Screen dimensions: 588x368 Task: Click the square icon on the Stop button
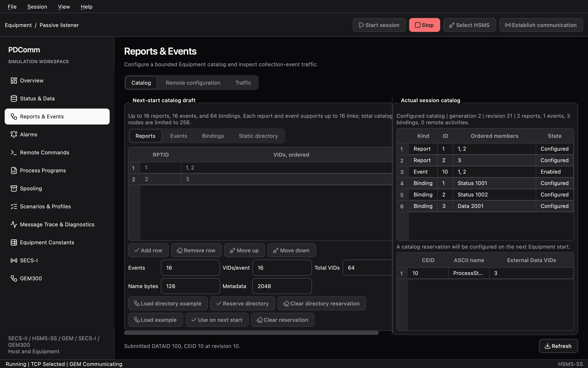418,25
